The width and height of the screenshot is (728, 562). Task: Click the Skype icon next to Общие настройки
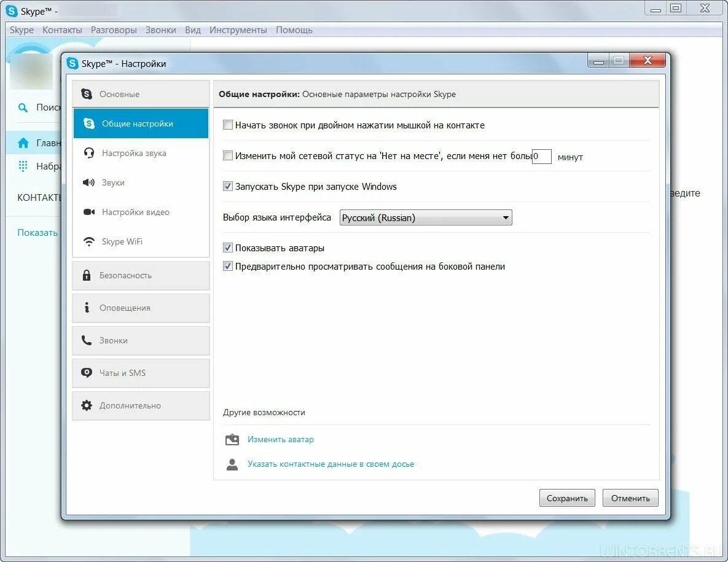pos(88,123)
